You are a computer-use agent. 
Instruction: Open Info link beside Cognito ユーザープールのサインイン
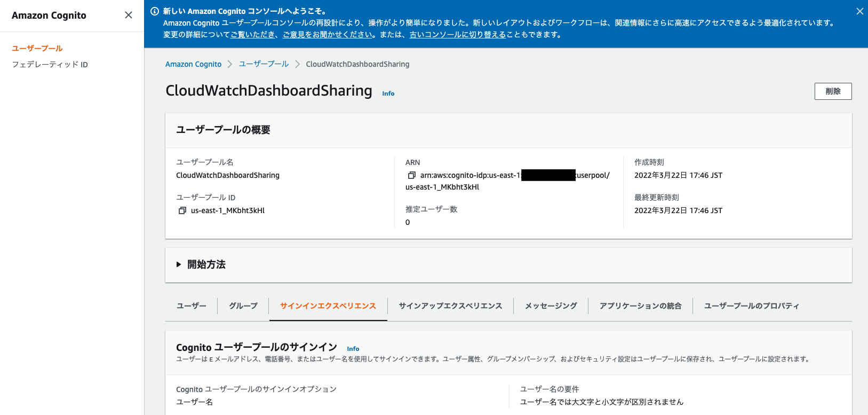pyautogui.click(x=353, y=349)
